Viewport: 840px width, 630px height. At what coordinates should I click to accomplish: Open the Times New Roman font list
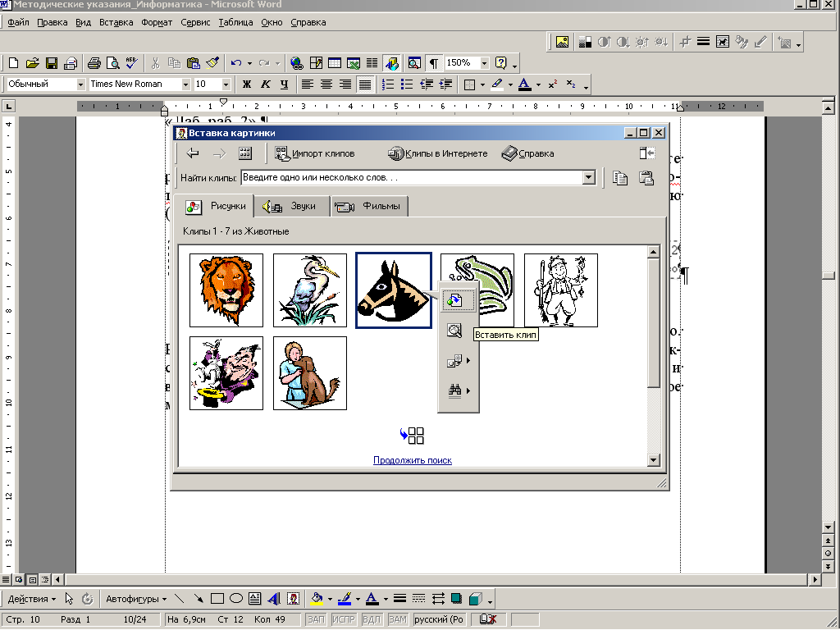coord(185,84)
